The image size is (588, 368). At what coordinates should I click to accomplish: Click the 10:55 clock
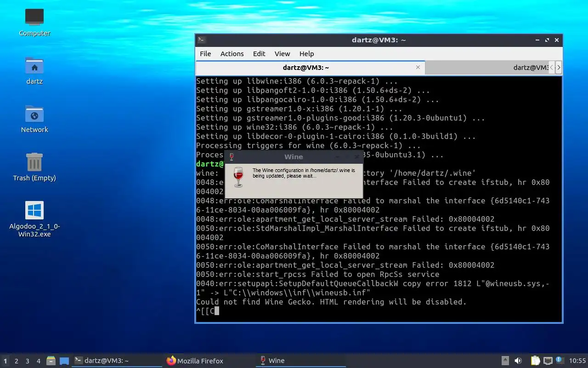pyautogui.click(x=577, y=361)
